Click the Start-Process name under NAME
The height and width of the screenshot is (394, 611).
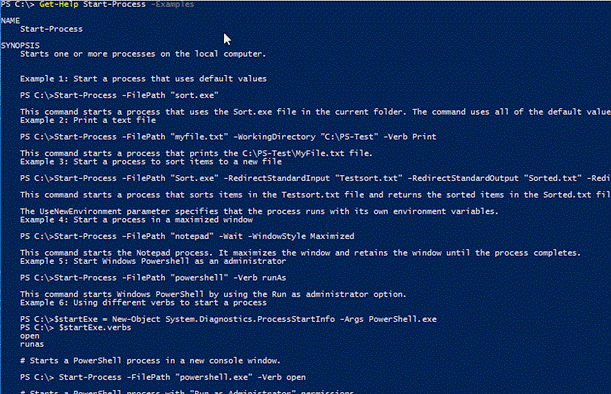51,29
